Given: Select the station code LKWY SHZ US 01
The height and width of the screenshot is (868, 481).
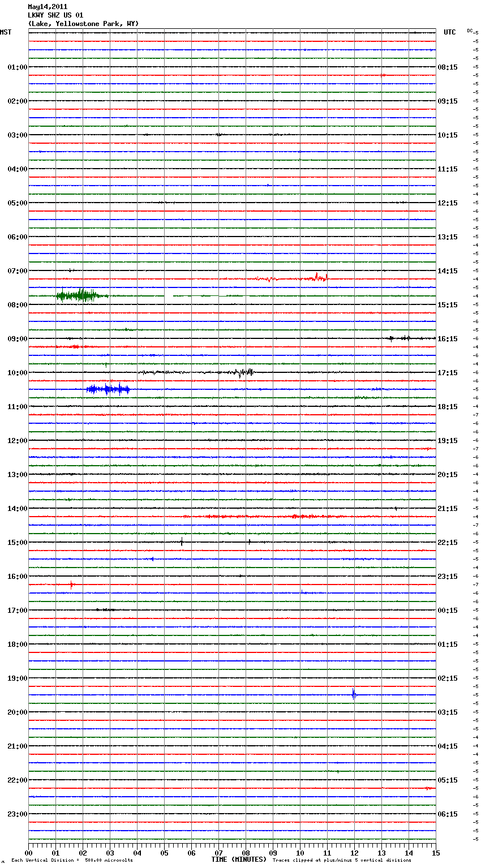Looking at the screenshot, I should pyautogui.click(x=55, y=15).
